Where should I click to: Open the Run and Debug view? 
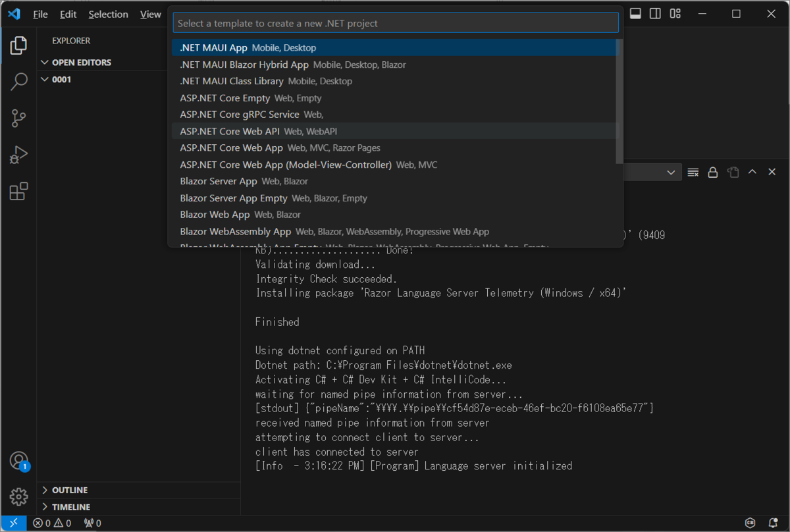click(18, 155)
